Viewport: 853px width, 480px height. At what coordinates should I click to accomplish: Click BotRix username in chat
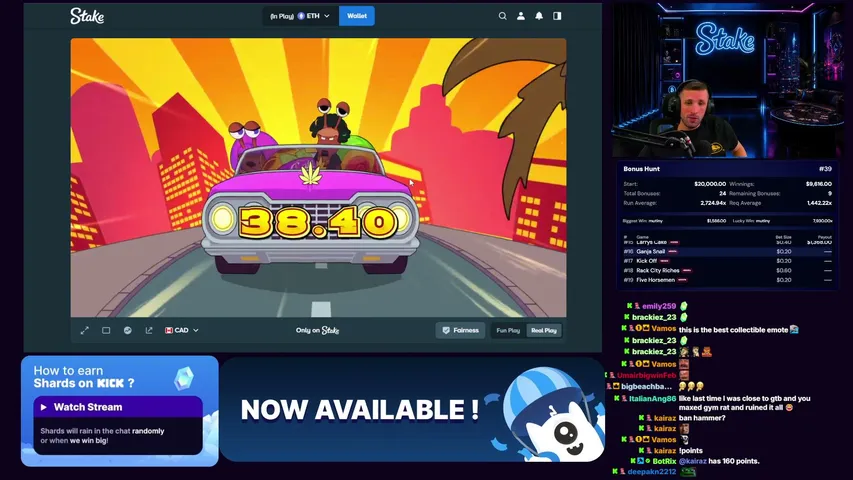tap(664, 461)
